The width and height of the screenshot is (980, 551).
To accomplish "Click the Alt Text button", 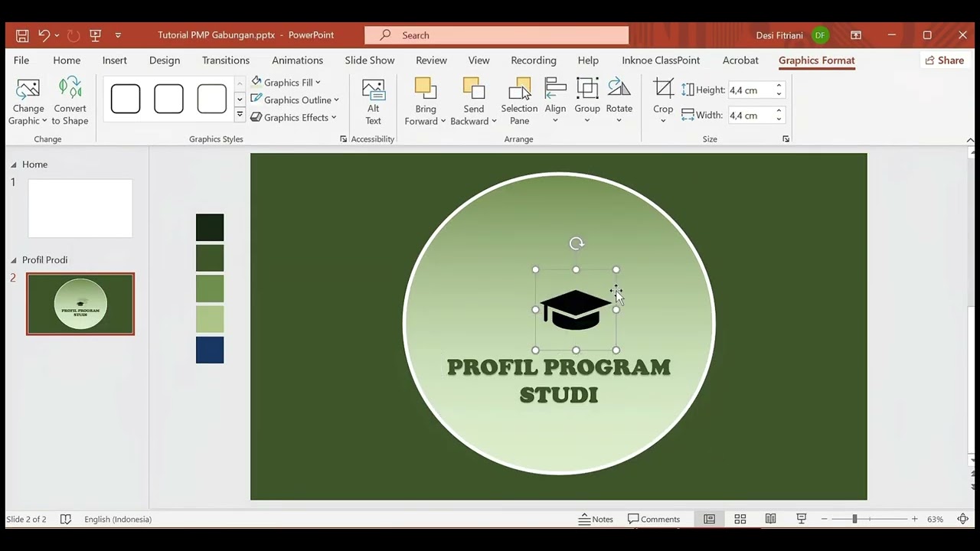I will pos(373,102).
